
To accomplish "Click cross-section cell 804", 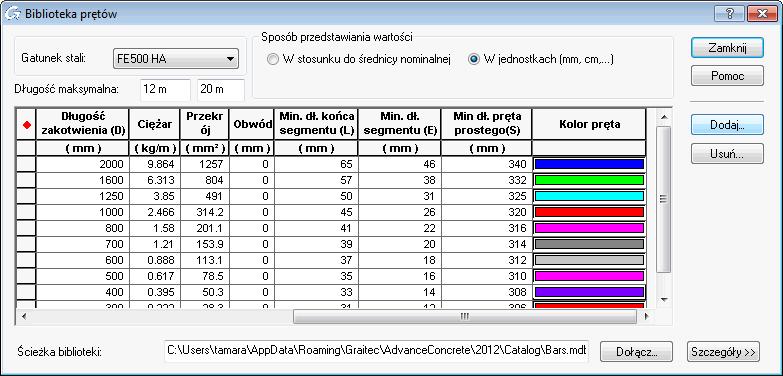I will pos(205,180).
